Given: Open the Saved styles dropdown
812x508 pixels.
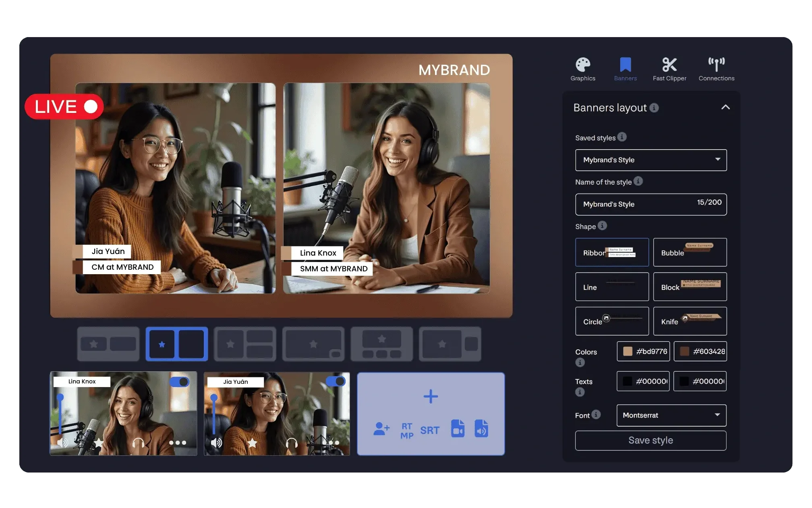Looking at the screenshot, I should tap(650, 160).
